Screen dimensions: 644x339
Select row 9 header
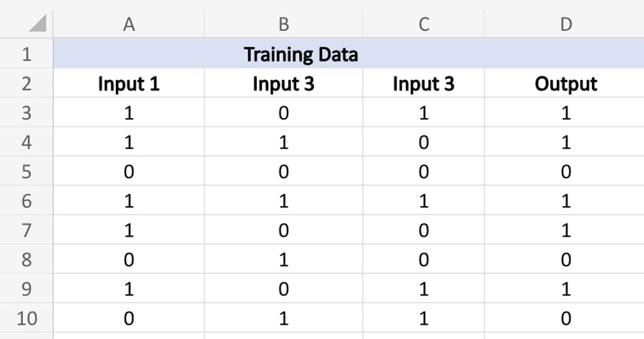coord(26,289)
